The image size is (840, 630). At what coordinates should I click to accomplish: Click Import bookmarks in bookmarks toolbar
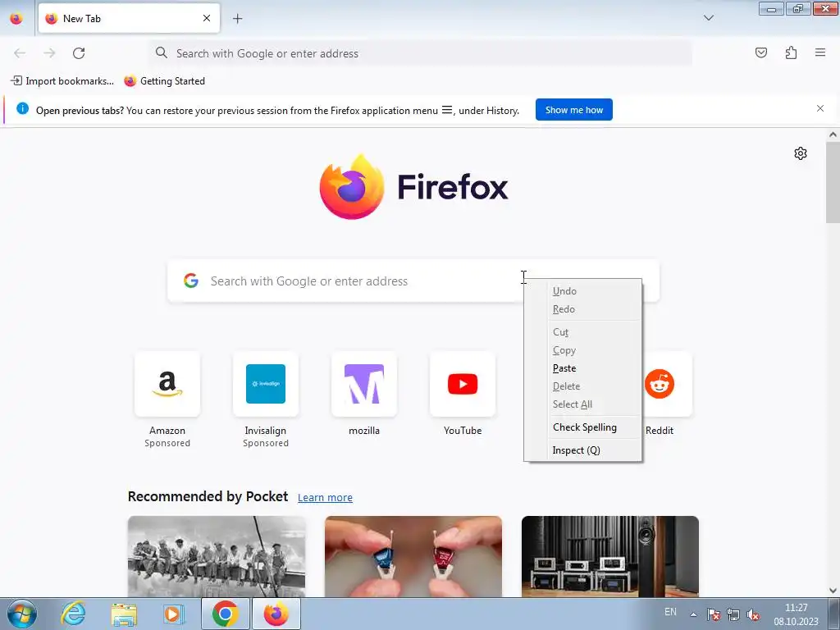pos(62,81)
